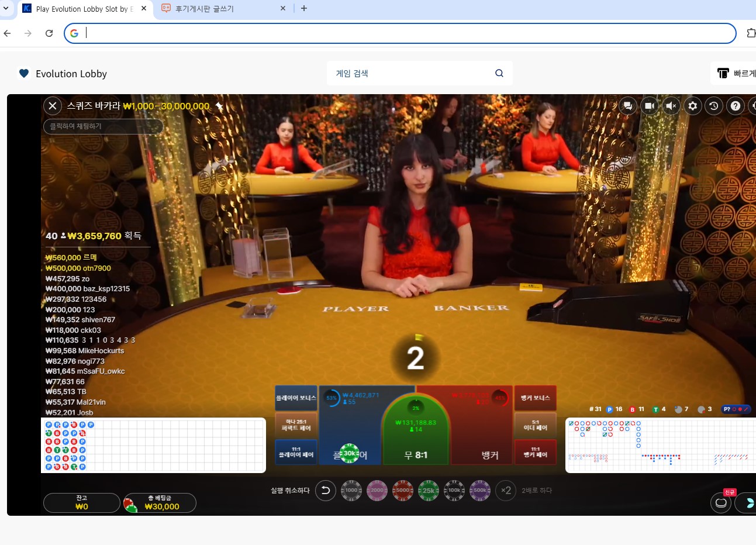The image size is (756, 545).
Task: Close the Squeeze Baccarat game with X
Action: (x=53, y=106)
